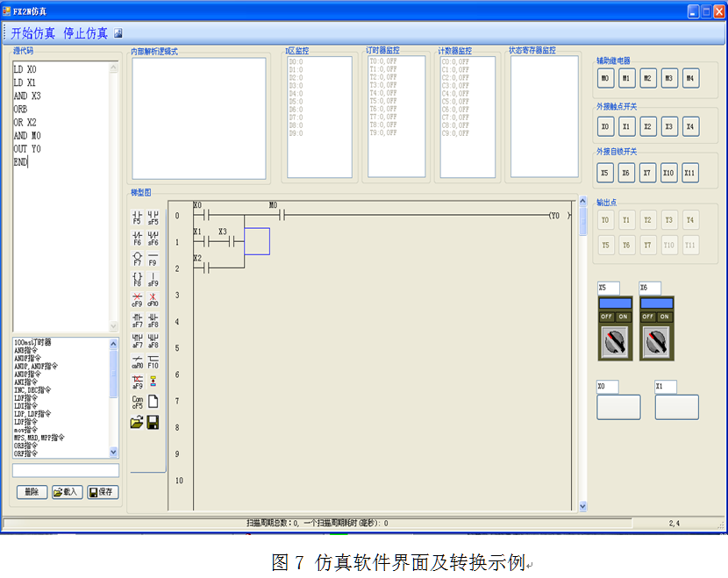
Task: Insert parallel falling edge contact (aF8)
Action: [x=153, y=340]
